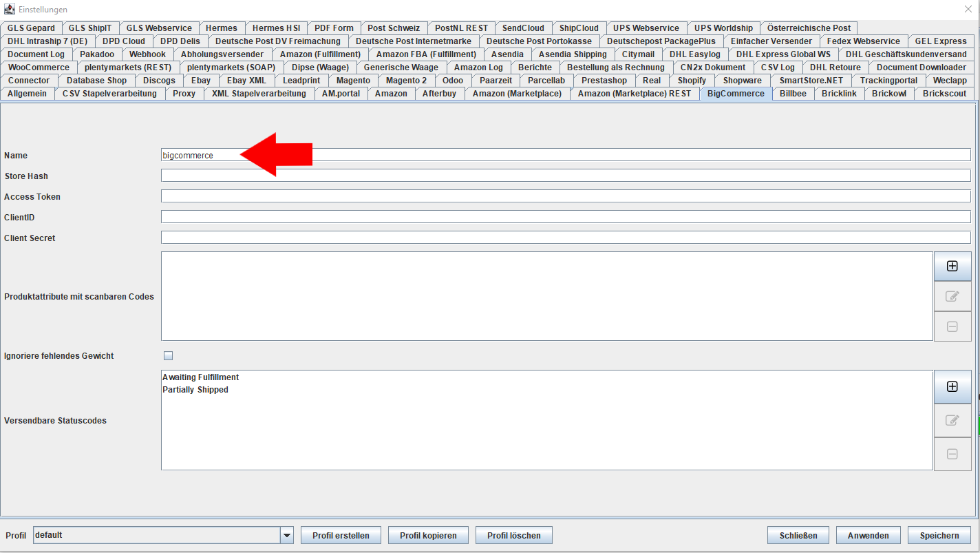980x553 pixels.
Task: Open the Database Shop tab
Action: pyautogui.click(x=96, y=81)
